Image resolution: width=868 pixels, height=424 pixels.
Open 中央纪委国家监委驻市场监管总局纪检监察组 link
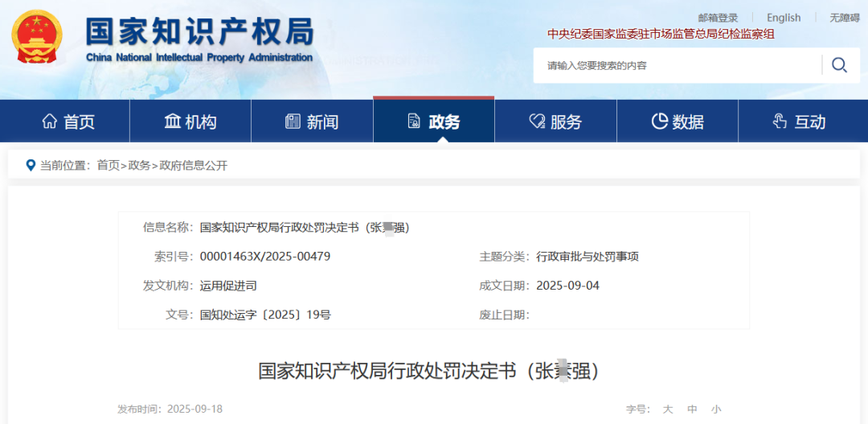click(x=661, y=35)
